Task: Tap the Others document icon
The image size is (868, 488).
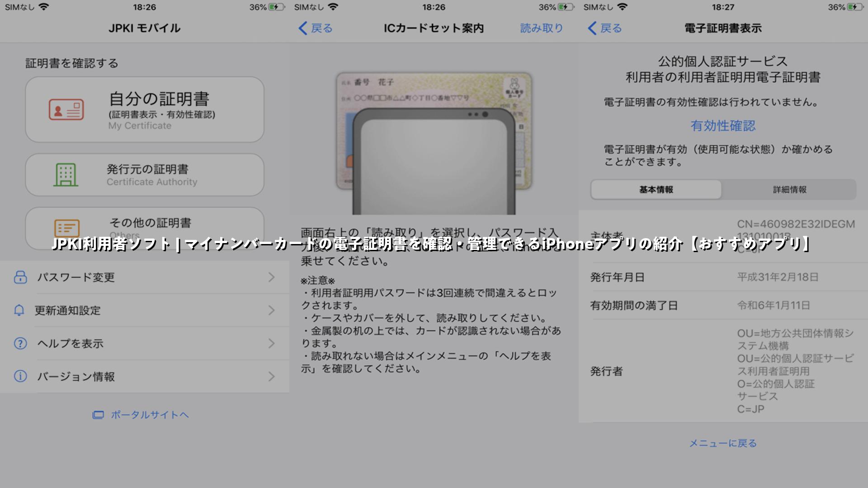Action: click(67, 229)
